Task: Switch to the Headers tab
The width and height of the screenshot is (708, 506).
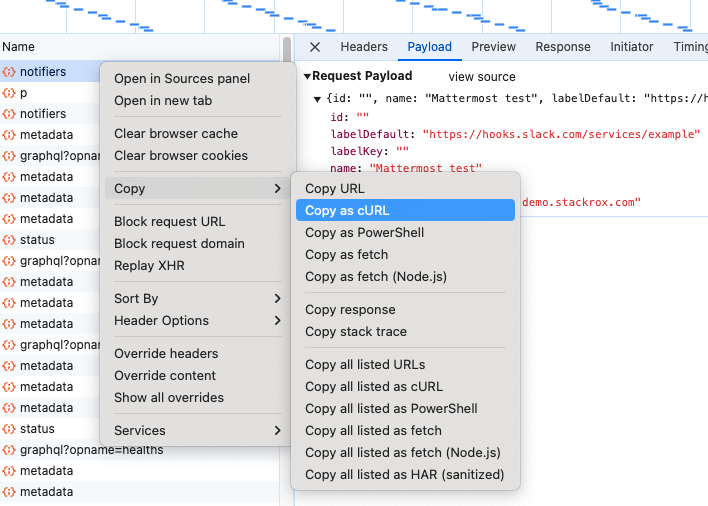Action: coord(364,47)
